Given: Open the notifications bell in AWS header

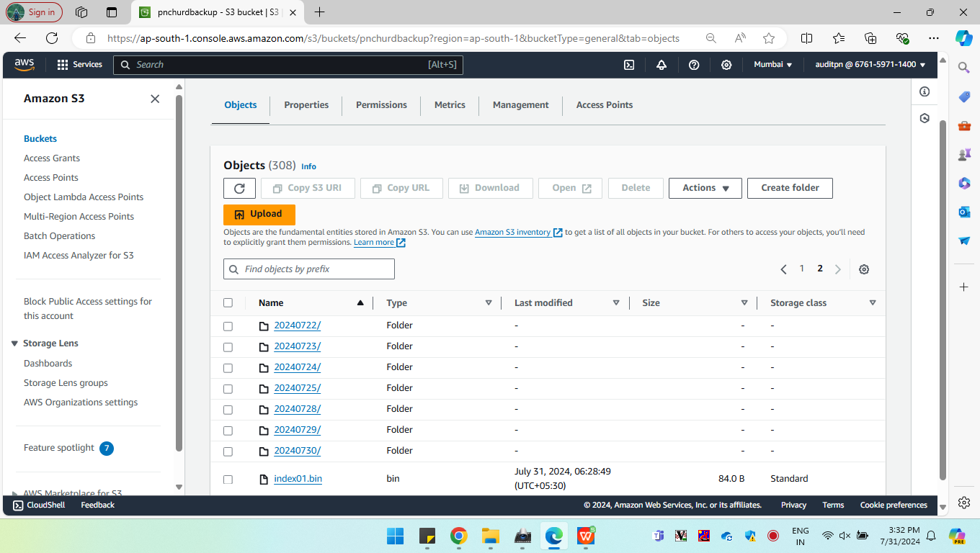Looking at the screenshot, I should click(x=661, y=65).
